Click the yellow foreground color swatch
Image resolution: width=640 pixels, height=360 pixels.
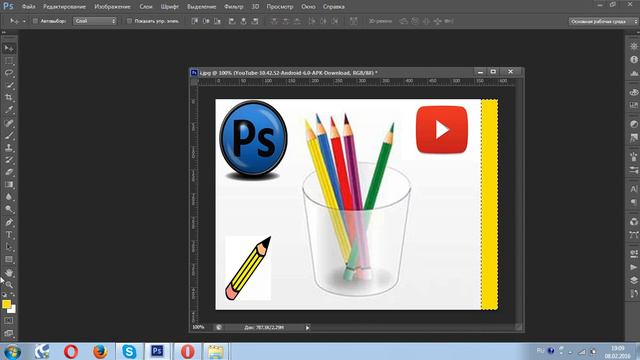(x=6, y=304)
